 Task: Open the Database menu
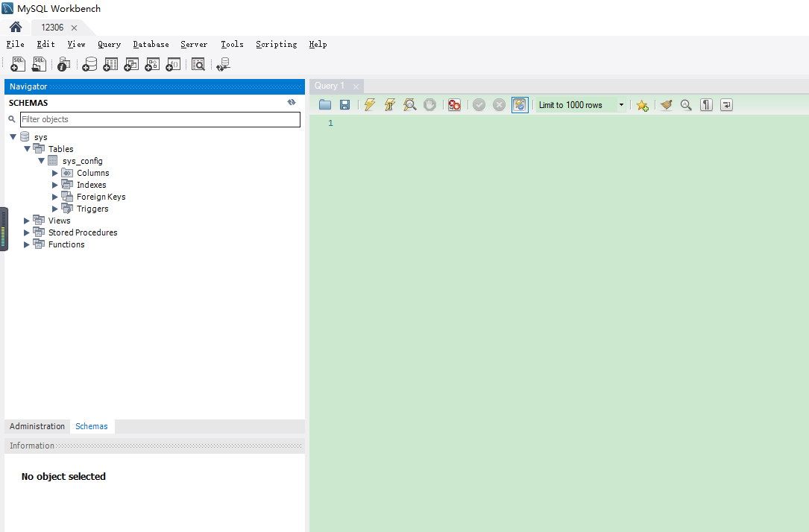151,45
